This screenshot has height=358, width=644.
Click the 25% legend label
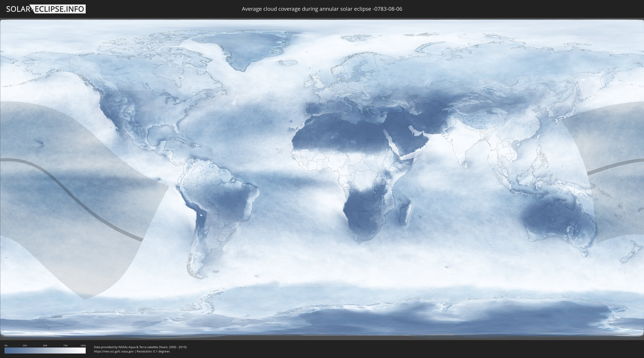[25, 345]
